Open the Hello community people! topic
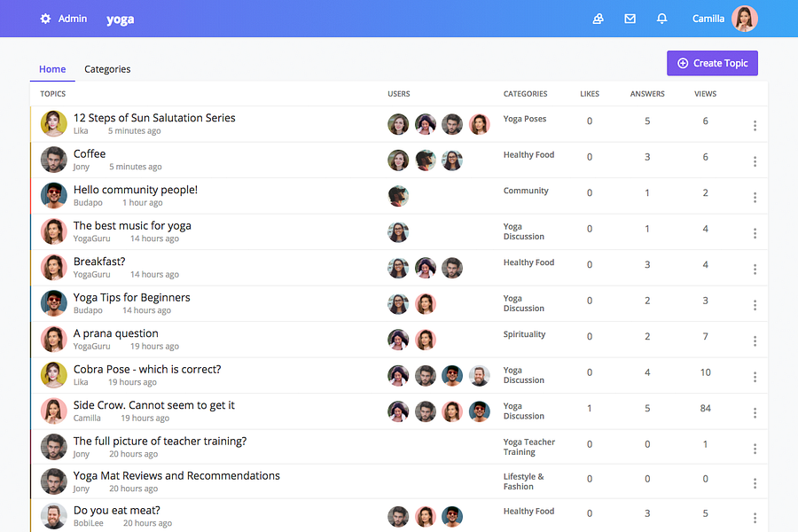The width and height of the screenshot is (798, 532). coord(136,190)
